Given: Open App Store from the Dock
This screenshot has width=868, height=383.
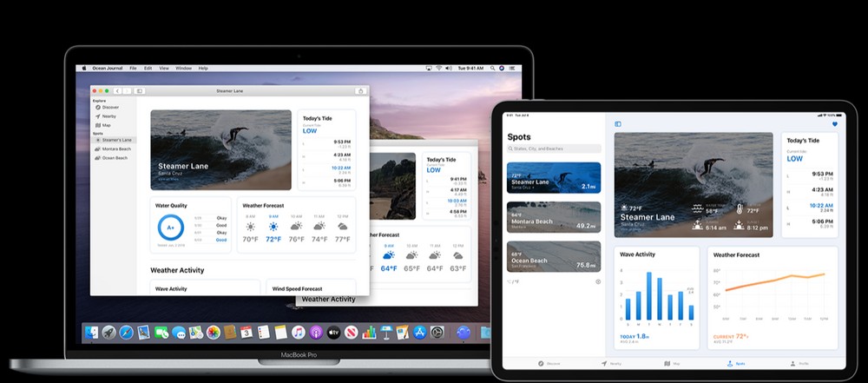Looking at the screenshot, I should (419, 333).
